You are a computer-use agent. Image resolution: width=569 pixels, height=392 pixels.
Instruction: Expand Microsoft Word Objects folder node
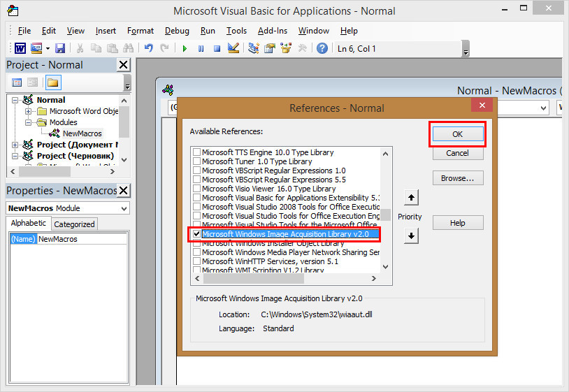tap(28, 111)
